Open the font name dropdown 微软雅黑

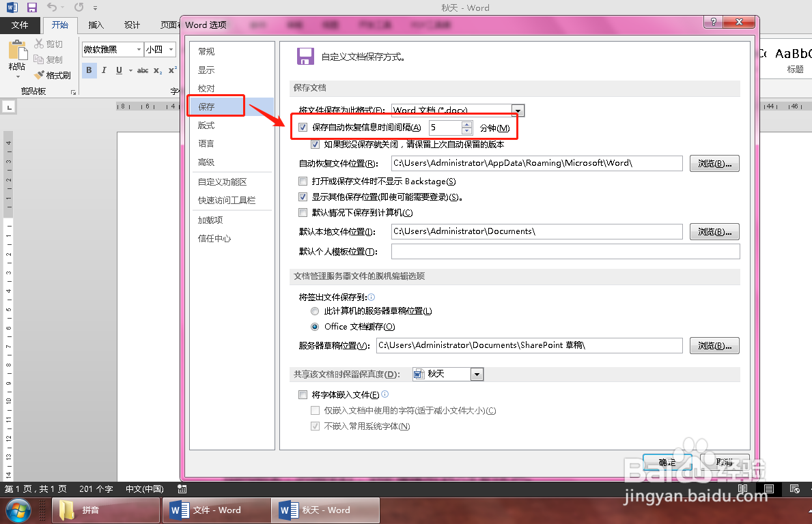pos(139,49)
